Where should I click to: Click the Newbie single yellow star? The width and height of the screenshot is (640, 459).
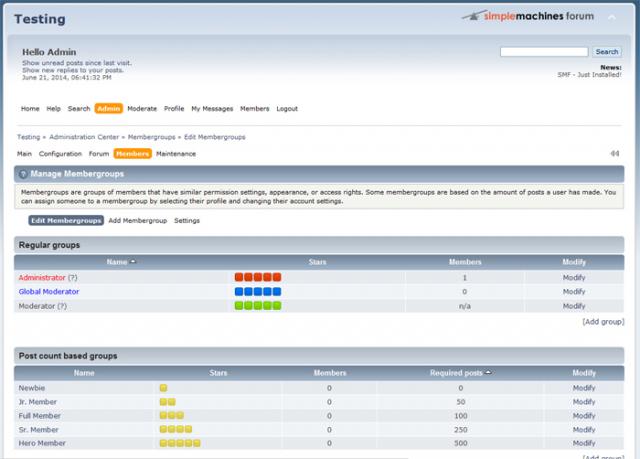tap(163, 388)
